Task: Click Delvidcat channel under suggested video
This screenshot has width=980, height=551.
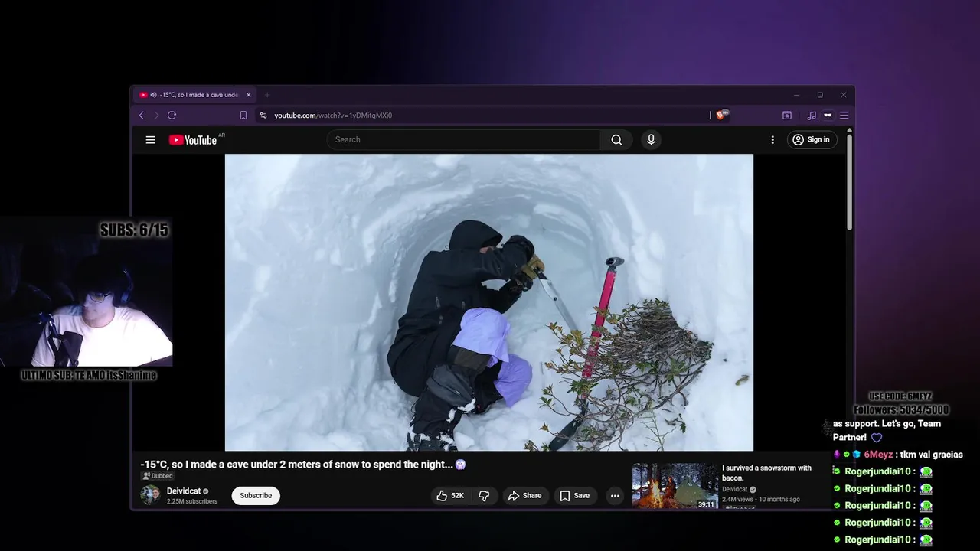Action: pyautogui.click(x=735, y=489)
